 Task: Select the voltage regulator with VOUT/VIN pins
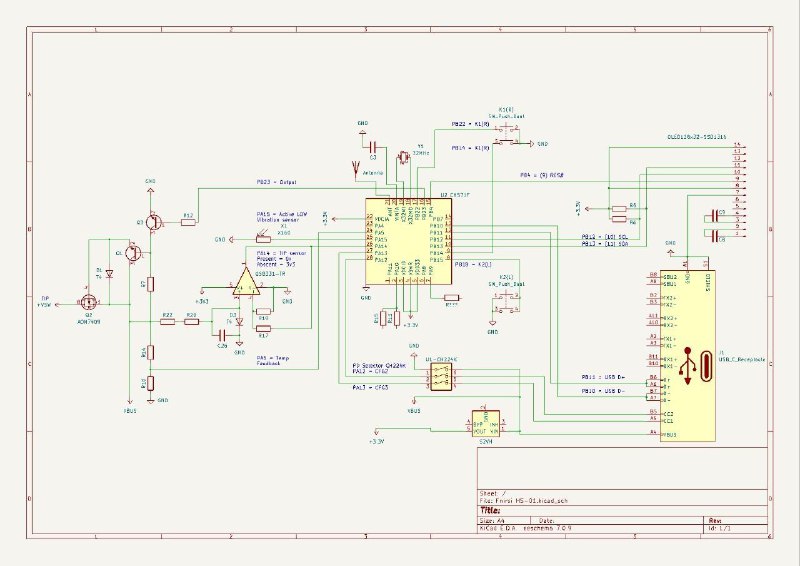tap(487, 423)
